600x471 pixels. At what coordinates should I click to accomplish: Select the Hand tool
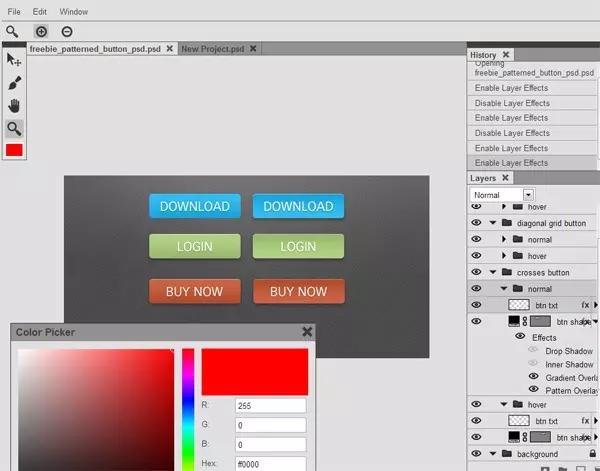pos(14,106)
